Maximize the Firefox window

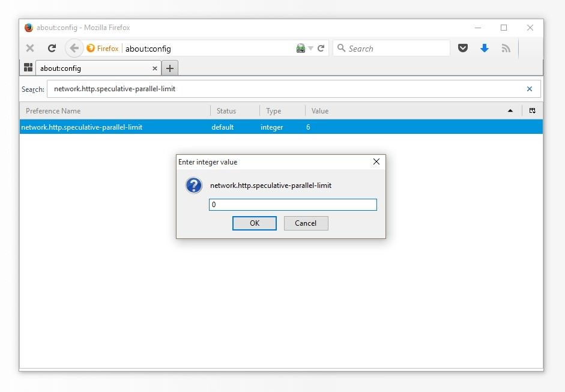[504, 28]
